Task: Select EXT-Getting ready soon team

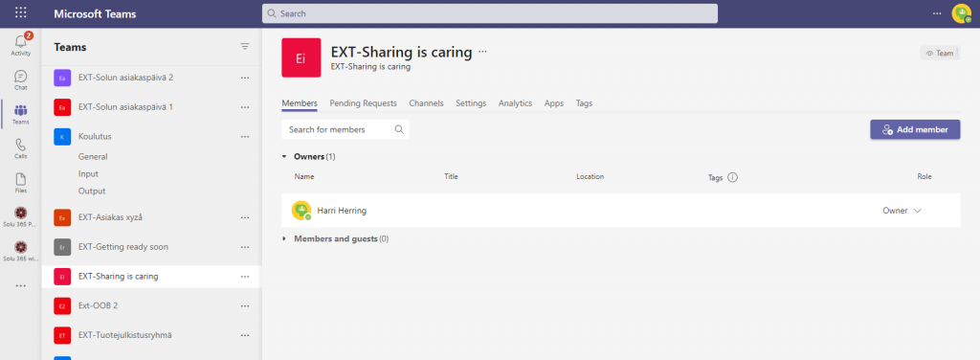Action: tap(151, 247)
